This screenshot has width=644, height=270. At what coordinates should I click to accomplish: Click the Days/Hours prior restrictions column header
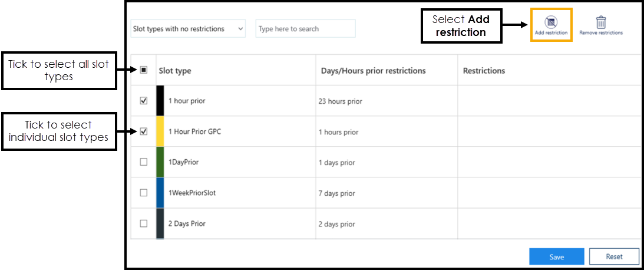pyautogui.click(x=373, y=71)
